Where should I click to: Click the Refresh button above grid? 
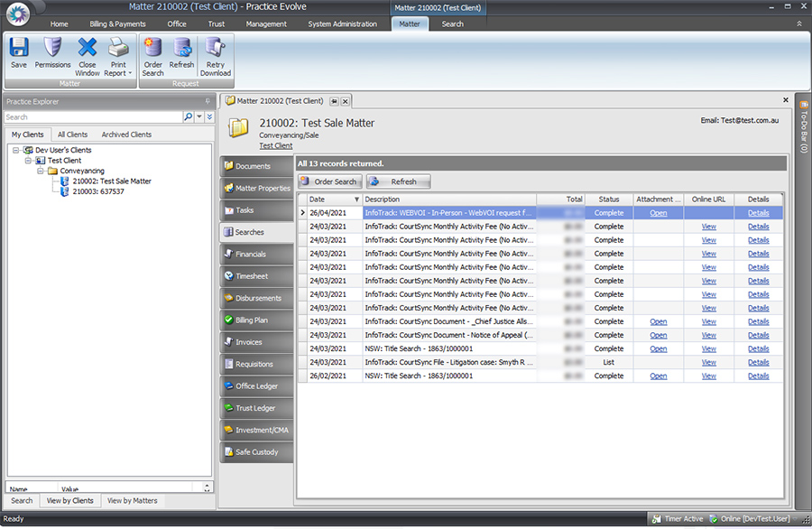398,181
